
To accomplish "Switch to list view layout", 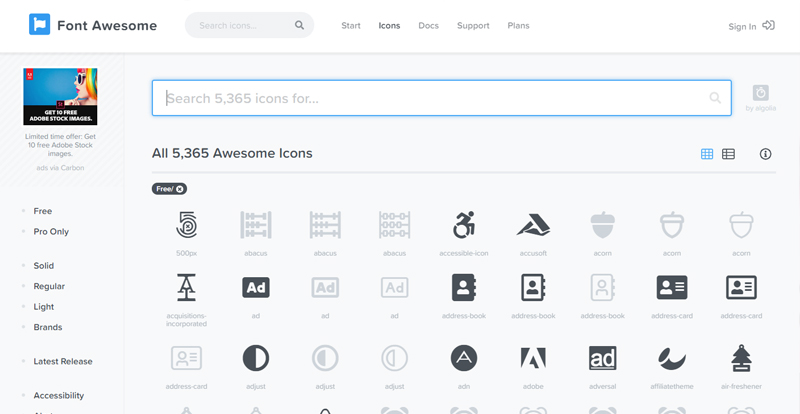I will pyautogui.click(x=728, y=154).
